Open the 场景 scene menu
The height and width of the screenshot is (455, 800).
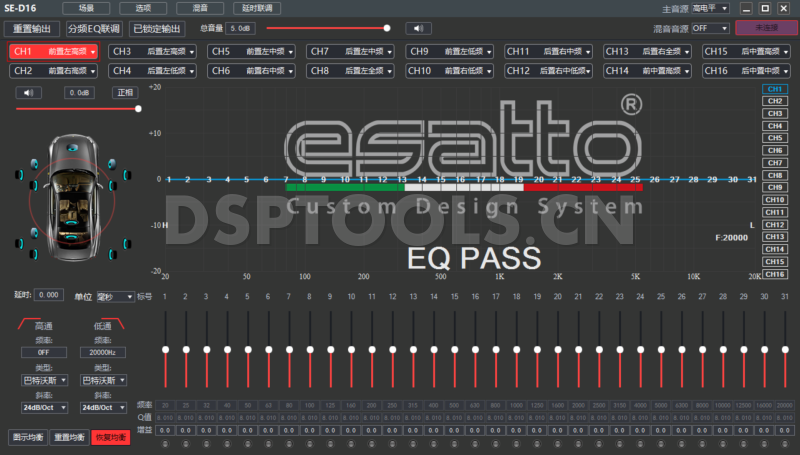coord(86,8)
